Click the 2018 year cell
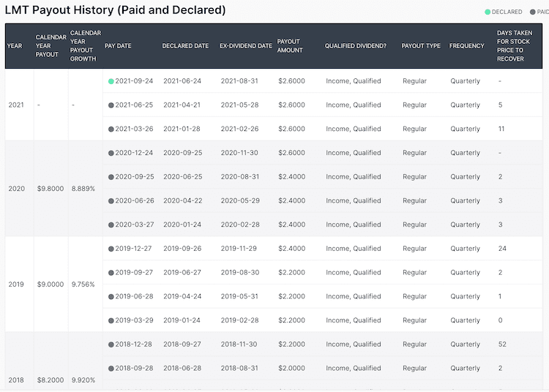This screenshot has height=392, width=549. click(16, 380)
